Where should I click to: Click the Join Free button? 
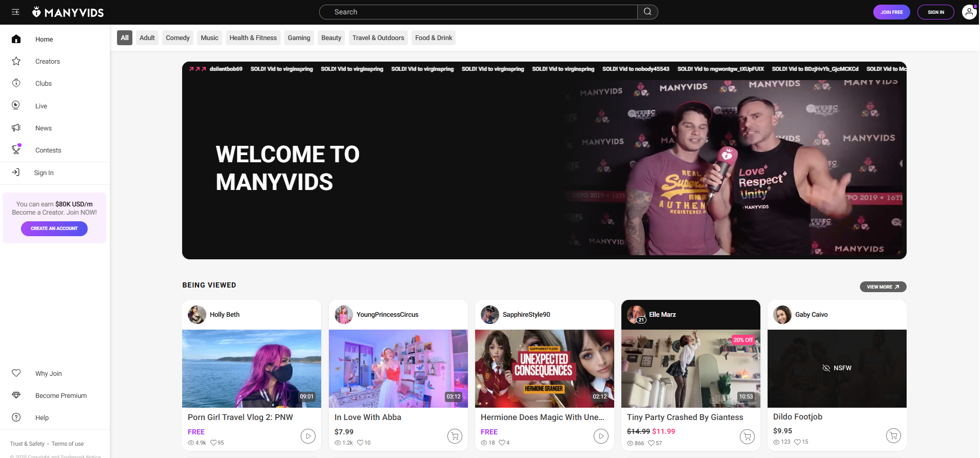891,12
